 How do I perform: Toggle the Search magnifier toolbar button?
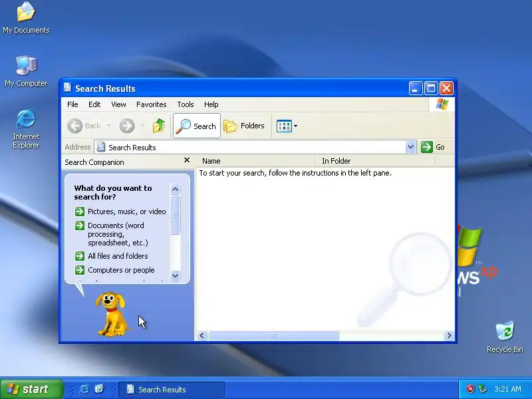[x=196, y=126]
